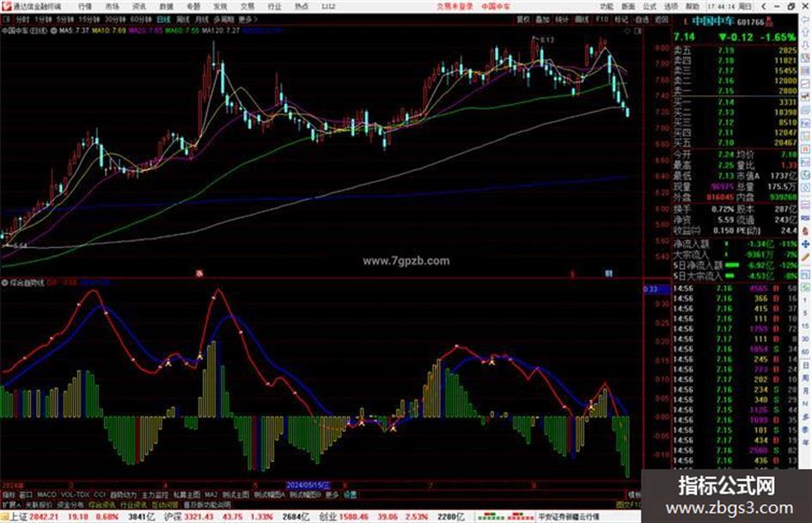Open the 发现 menu
The width and height of the screenshot is (812, 523).
click(x=220, y=6)
